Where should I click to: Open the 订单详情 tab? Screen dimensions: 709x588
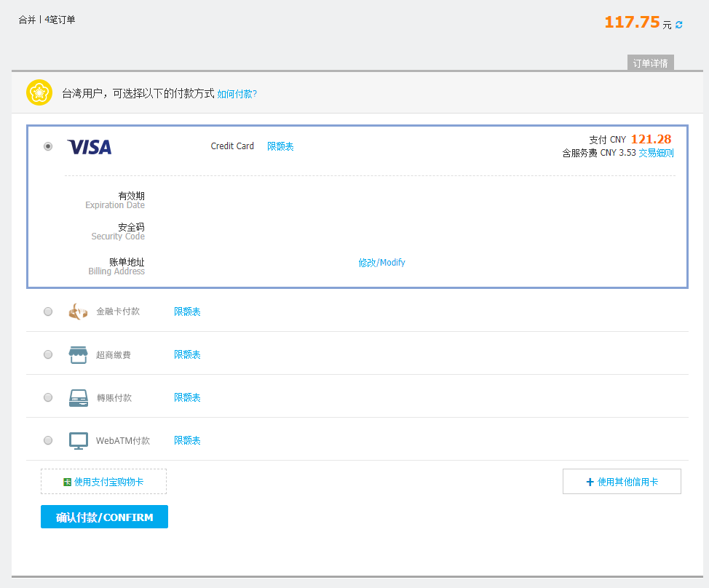(651, 63)
